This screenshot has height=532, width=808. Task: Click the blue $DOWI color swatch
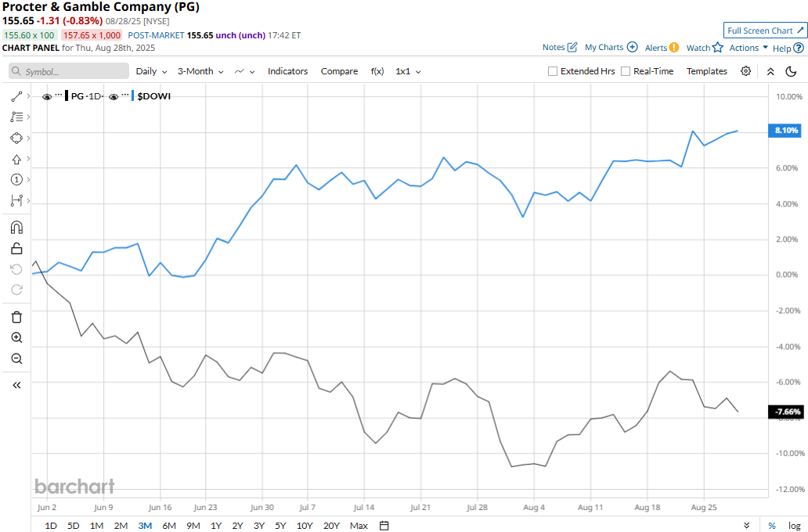click(x=132, y=95)
